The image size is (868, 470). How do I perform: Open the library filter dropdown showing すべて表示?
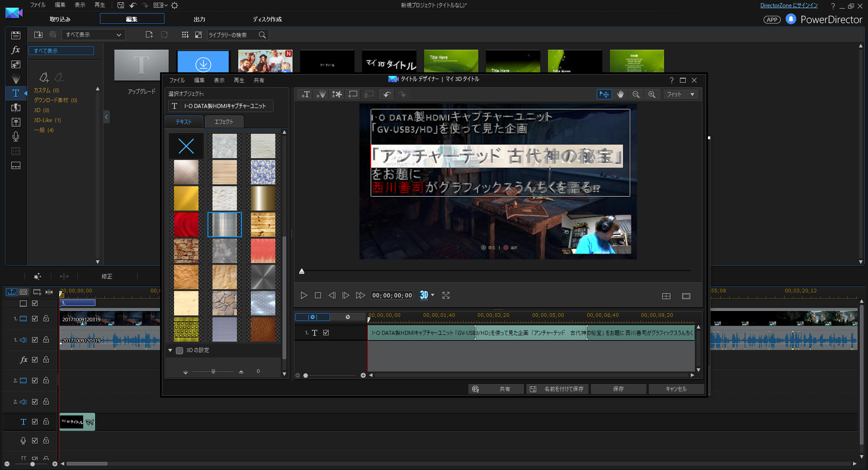tap(93, 35)
